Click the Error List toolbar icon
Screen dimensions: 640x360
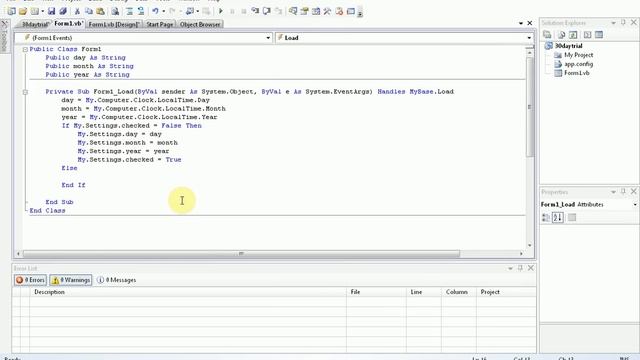point(339,11)
